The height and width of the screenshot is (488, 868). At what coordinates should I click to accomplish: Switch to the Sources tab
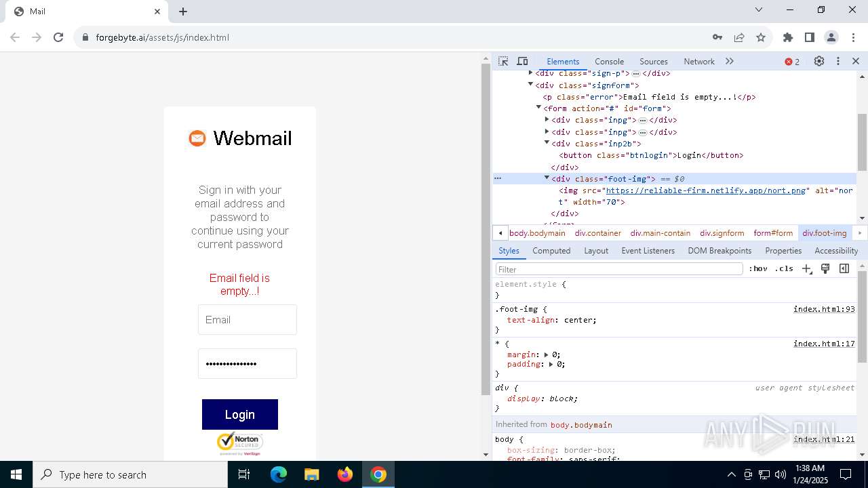click(654, 61)
